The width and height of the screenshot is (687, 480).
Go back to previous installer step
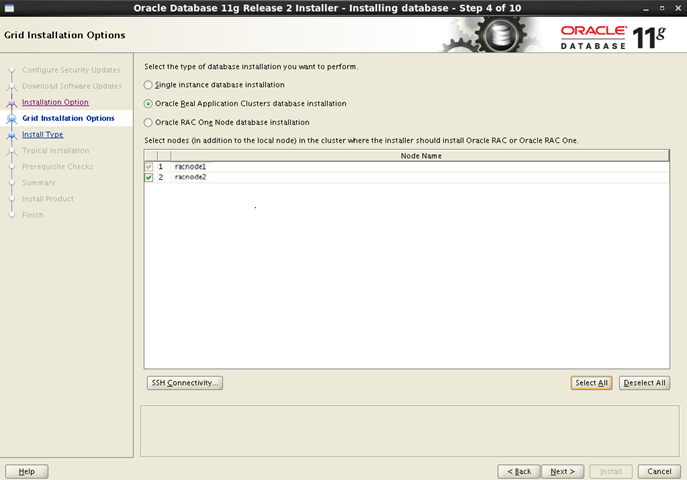519,471
